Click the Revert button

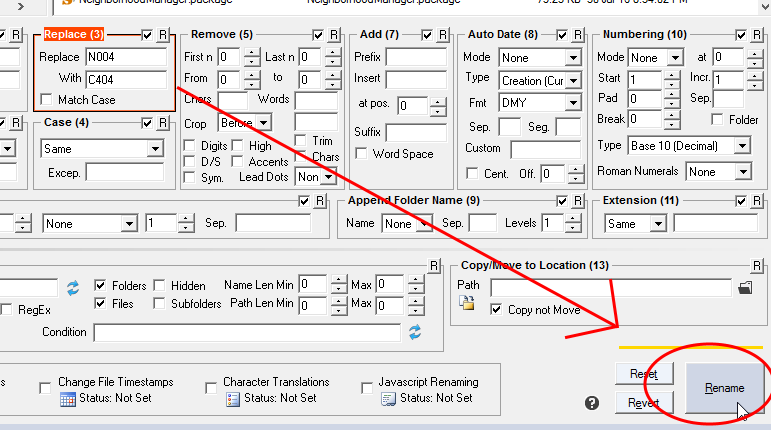(644, 403)
